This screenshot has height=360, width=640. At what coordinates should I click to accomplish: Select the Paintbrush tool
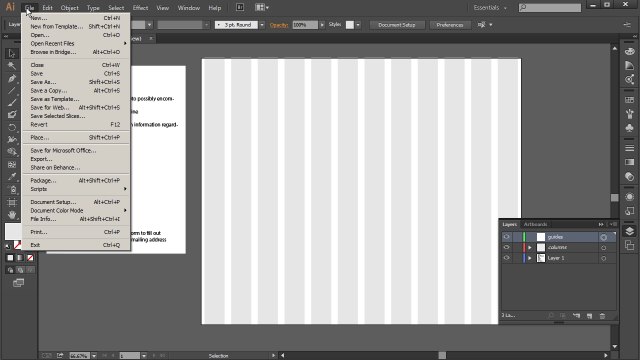(x=12, y=103)
